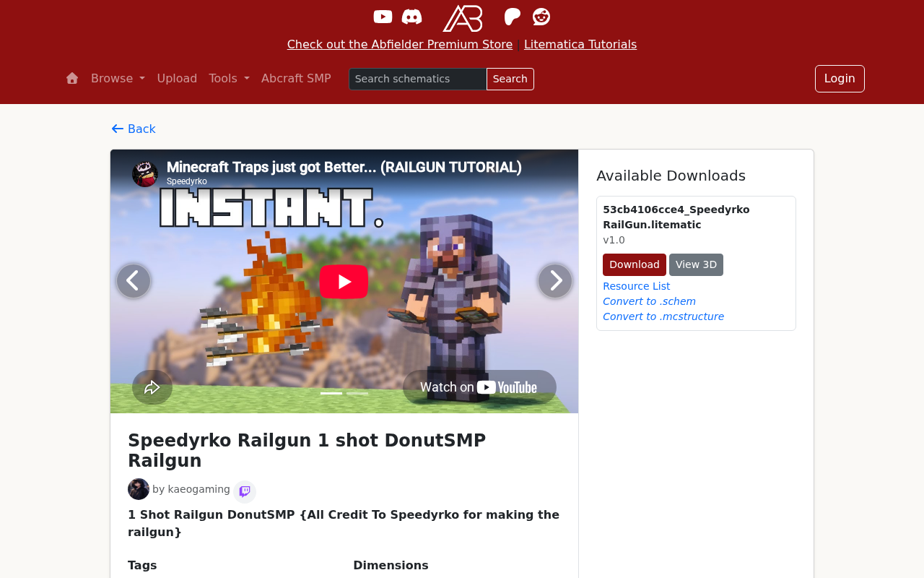Expand the Tools dropdown menu
The width and height of the screenshot is (924, 578).
tap(229, 78)
